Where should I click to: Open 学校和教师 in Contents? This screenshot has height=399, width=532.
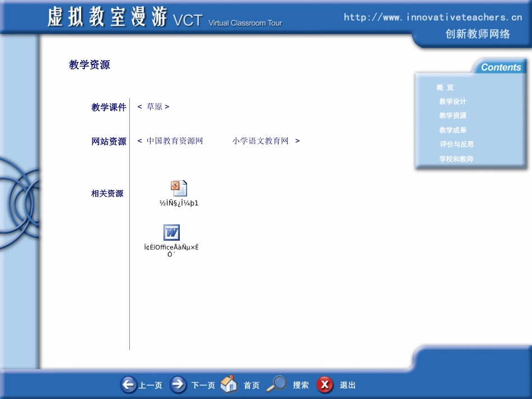456,159
